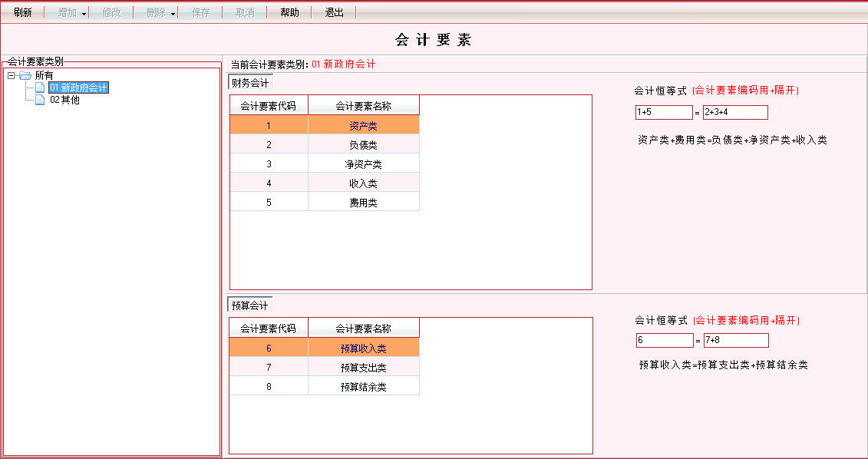Click the 会计要素名称 header in 财务会计 table
This screenshot has width=868, height=459.
363,106
